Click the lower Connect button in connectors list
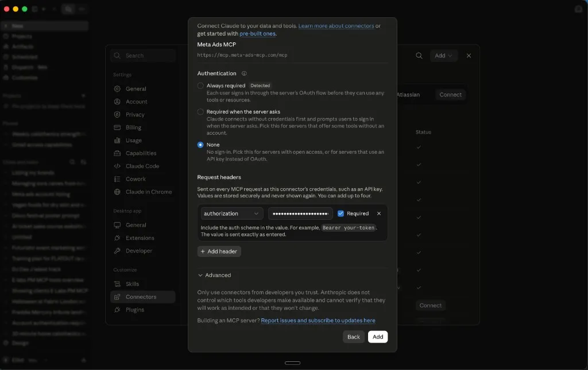588x370 pixels. pyautogui.click(x=431, y=306)
